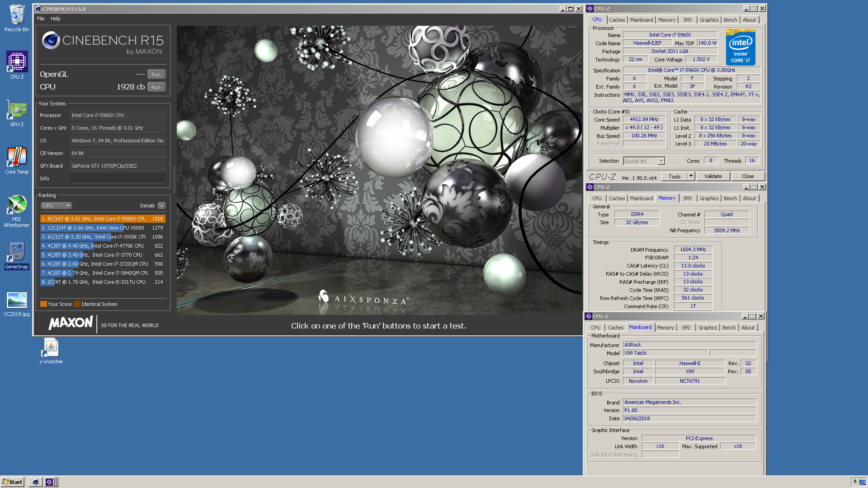Viewport: 868px width, 488px height.
Task: Select ranking row Core i5-3317U
Action: click(103, 282)
